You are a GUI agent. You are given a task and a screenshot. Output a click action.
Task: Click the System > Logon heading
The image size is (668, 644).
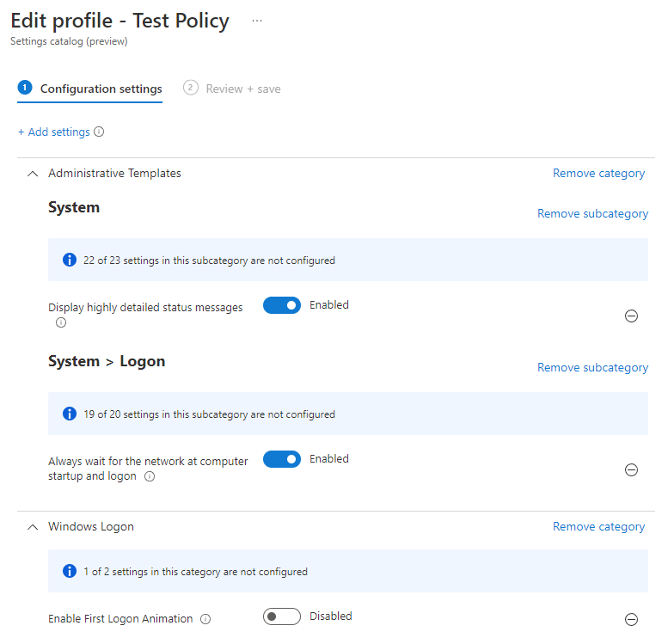tap(107, 361)
